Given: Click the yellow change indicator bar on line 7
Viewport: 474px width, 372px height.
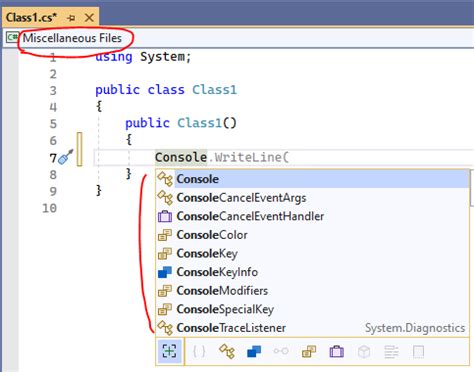Looking at the screenshot, I should pyautogui.click(x=79, y=149).
